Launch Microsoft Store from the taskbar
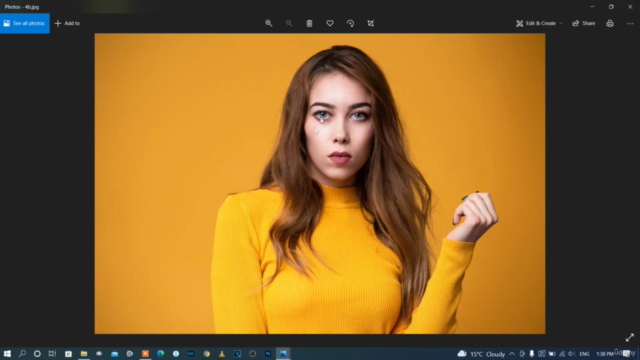This screenshot has width=640, height=360. click(x=68, y=353)
